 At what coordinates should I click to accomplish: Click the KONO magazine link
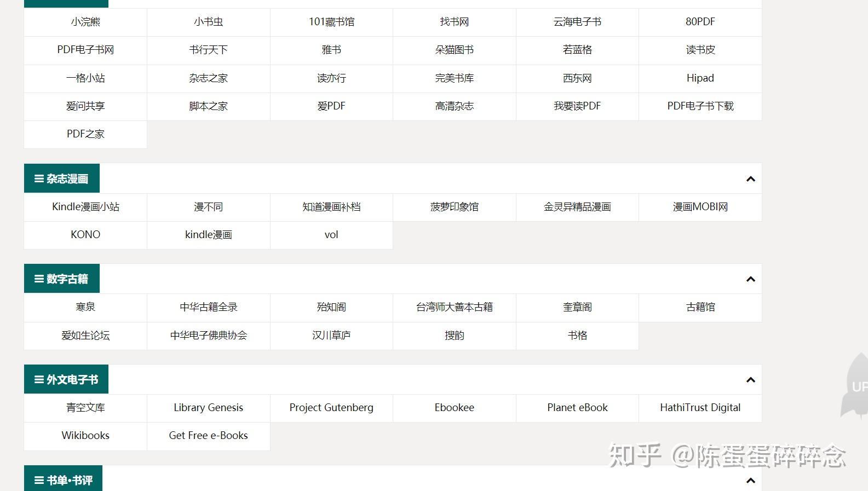point(85,235)
